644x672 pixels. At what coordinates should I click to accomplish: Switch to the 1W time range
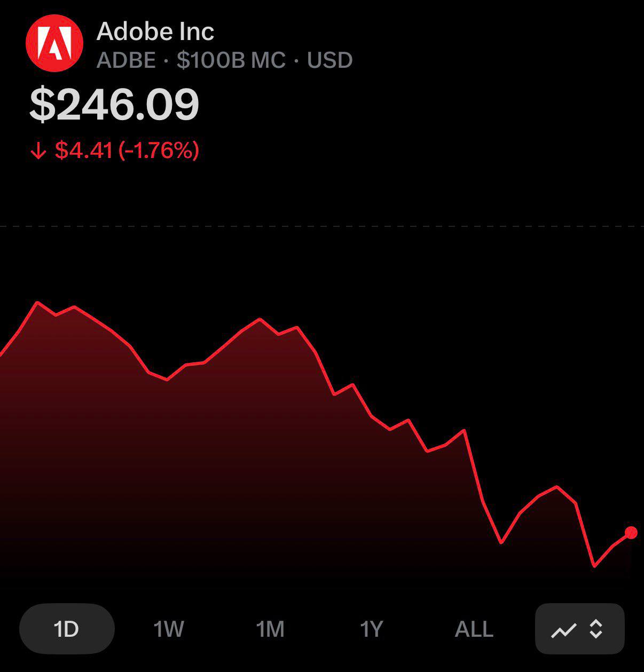169,629
